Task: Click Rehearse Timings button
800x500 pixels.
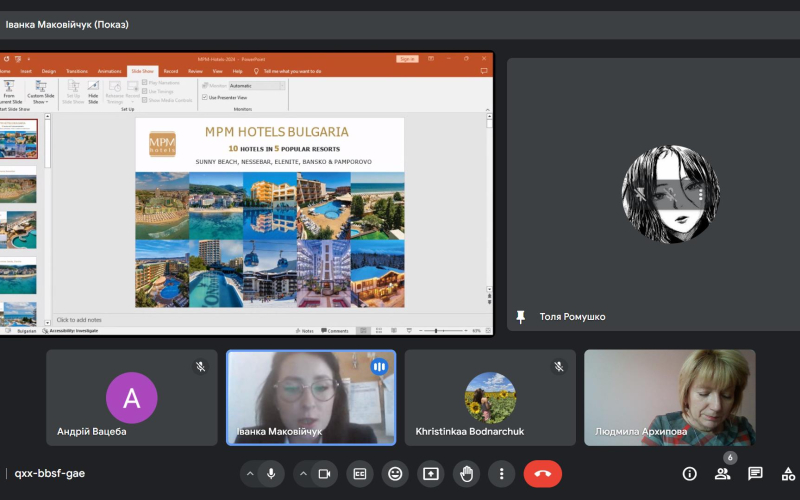Action: point(115,92)
